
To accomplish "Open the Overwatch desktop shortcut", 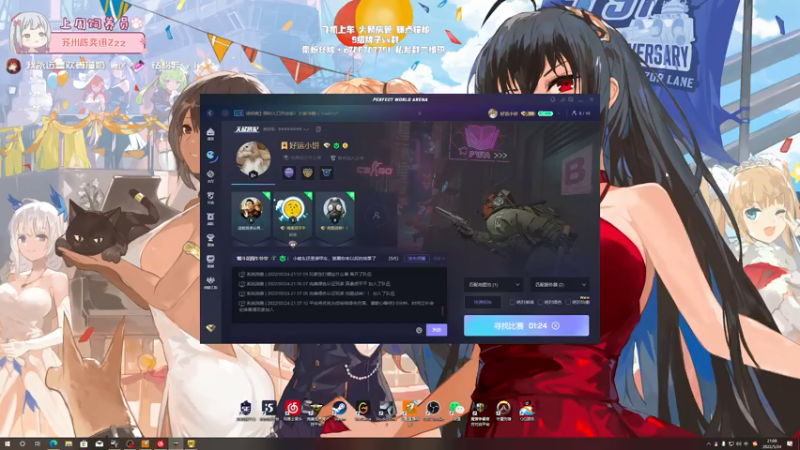I will (504, 410).
